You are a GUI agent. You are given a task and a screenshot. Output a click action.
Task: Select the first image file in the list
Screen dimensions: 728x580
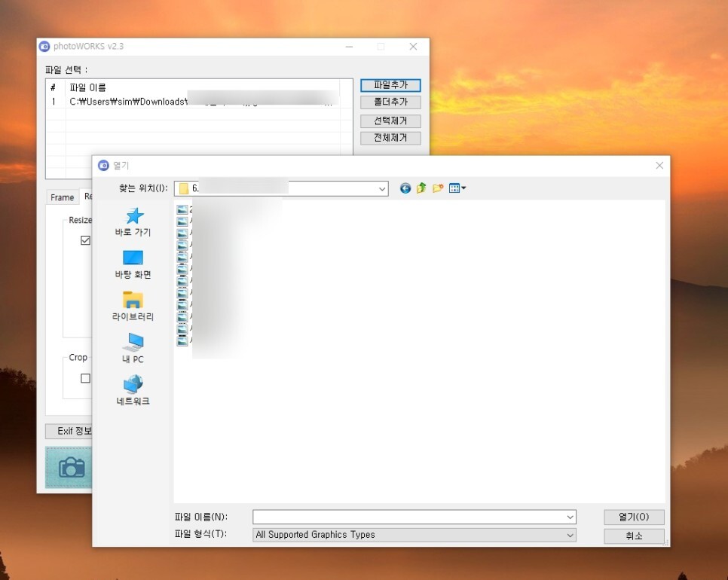click(x=182, y=209)
